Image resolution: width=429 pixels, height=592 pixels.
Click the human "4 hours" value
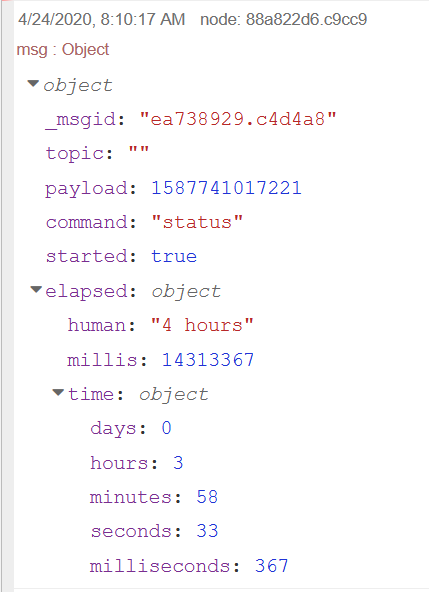click(202, 325)
